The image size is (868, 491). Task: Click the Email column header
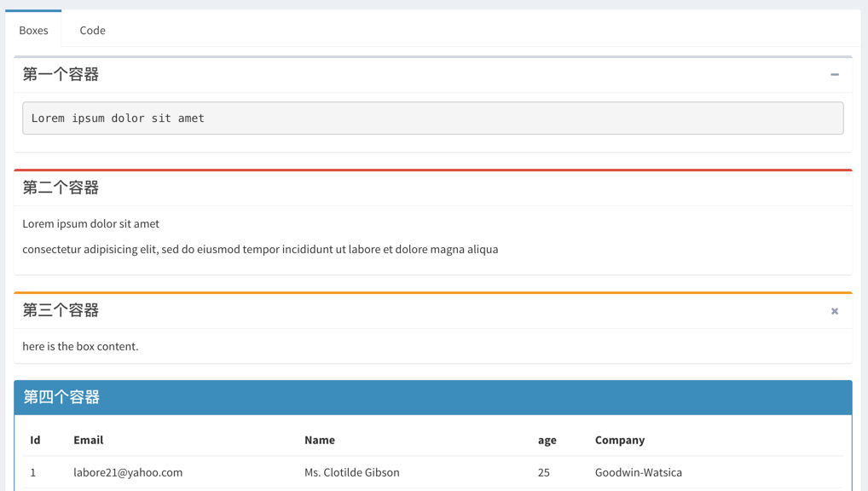(89, 440)
